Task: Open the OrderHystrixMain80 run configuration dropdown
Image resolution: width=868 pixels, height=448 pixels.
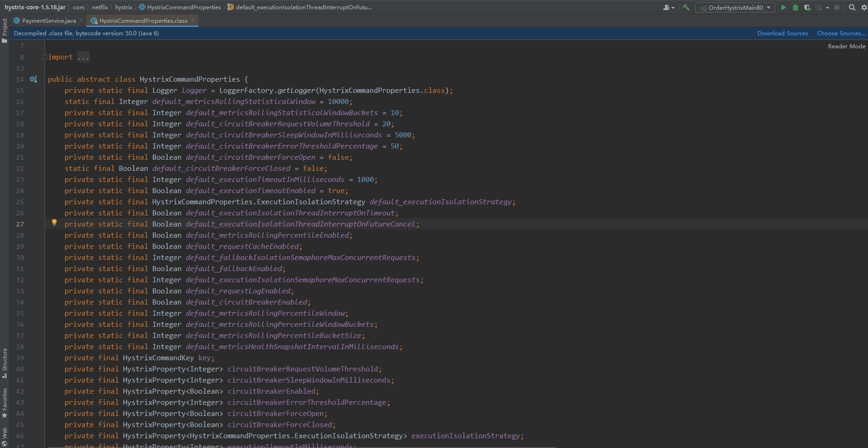Action: point(735,7)
